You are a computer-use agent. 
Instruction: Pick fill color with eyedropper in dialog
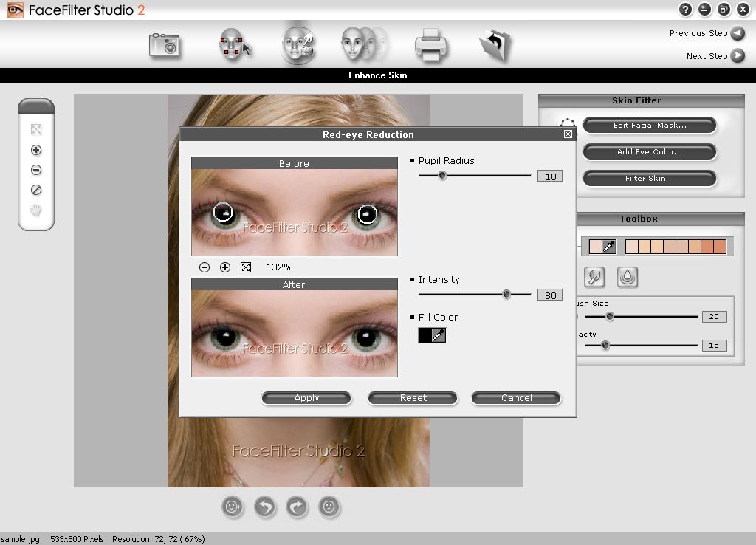pos(439,335)
